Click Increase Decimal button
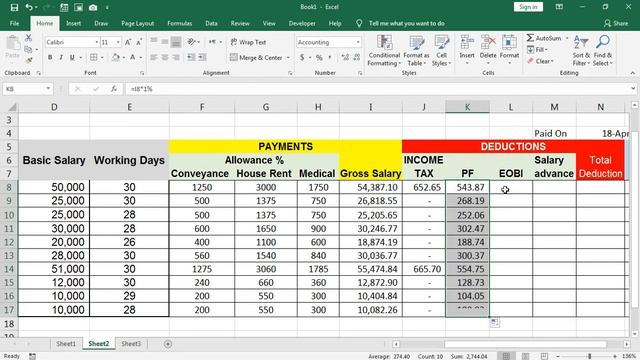 (345, 58)
